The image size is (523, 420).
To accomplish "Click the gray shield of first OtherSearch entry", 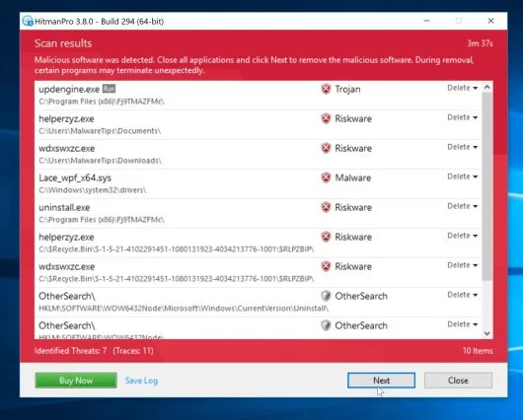I will 326,296.
